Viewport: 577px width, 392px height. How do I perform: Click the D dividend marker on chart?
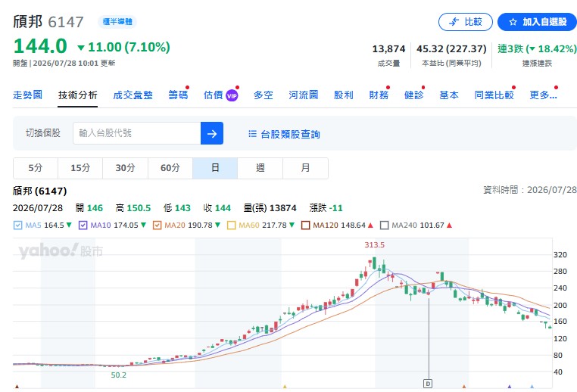pos(428,384)
